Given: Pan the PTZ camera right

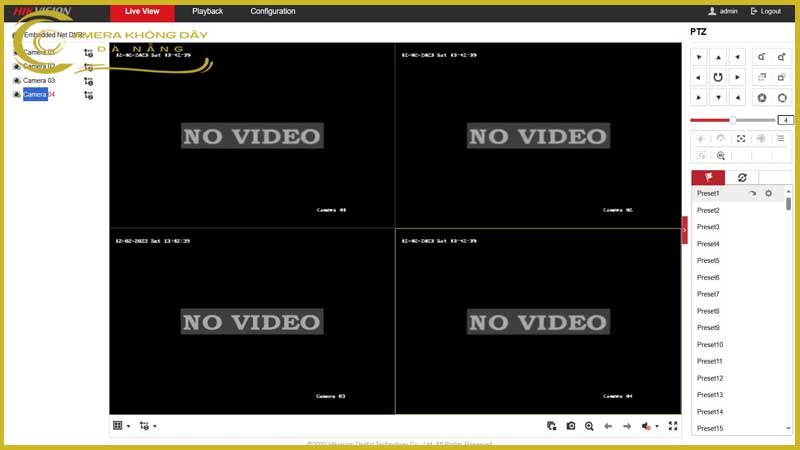Looking at the screenshot, I should pos(738,78).
